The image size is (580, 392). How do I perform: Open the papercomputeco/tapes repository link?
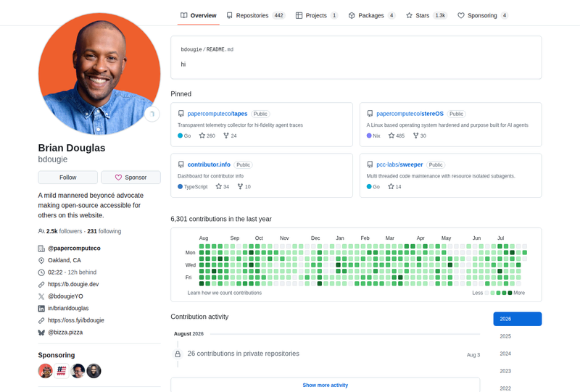tap(217, 114)
